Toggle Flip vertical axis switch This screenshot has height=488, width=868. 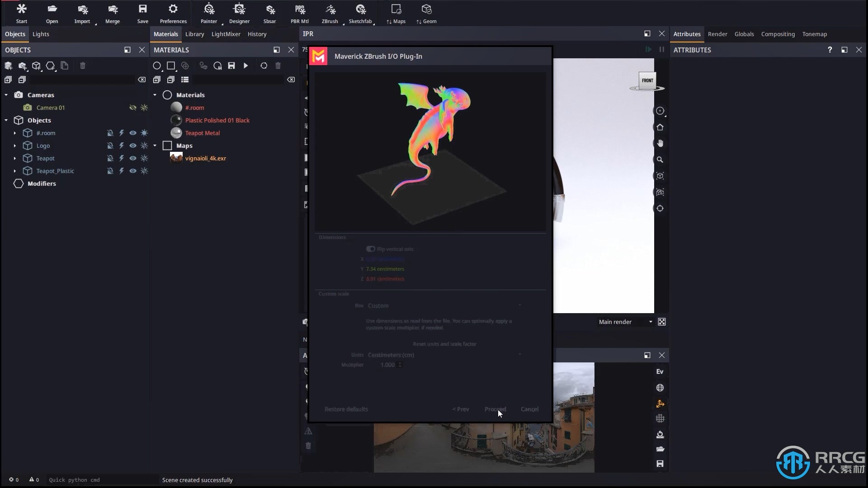coord(371,249)
